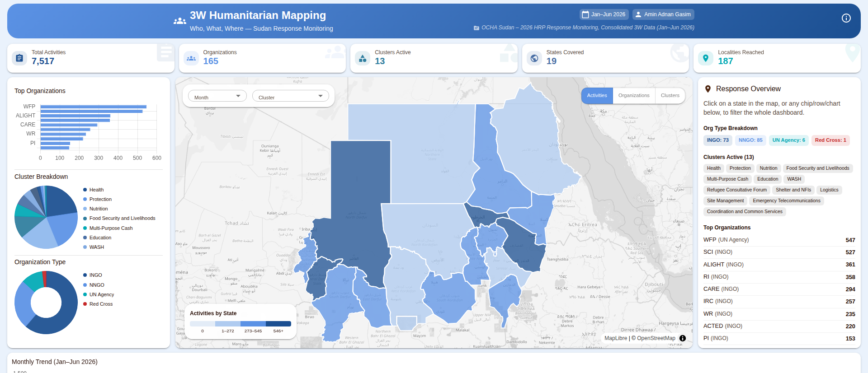Click CARE (INGO) organization row
This screenshot has width=868, height=373.
pyautogui.click(x=779, y=289)
